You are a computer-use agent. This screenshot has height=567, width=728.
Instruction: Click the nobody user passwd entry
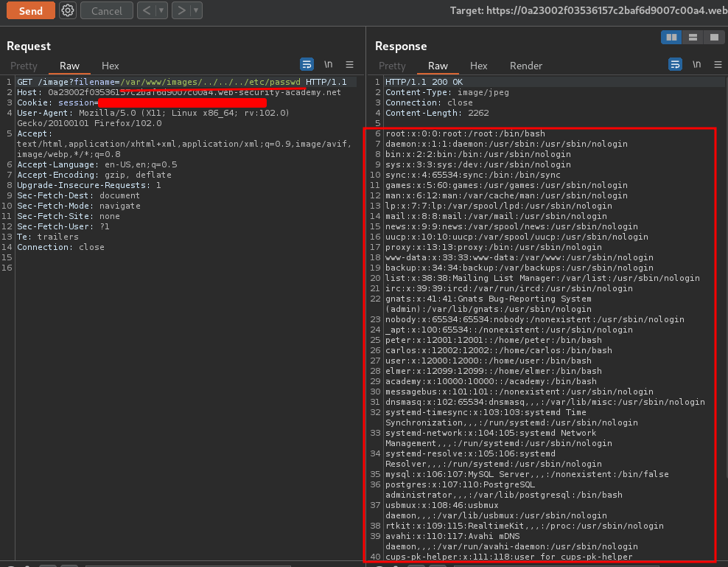[535, 319]
